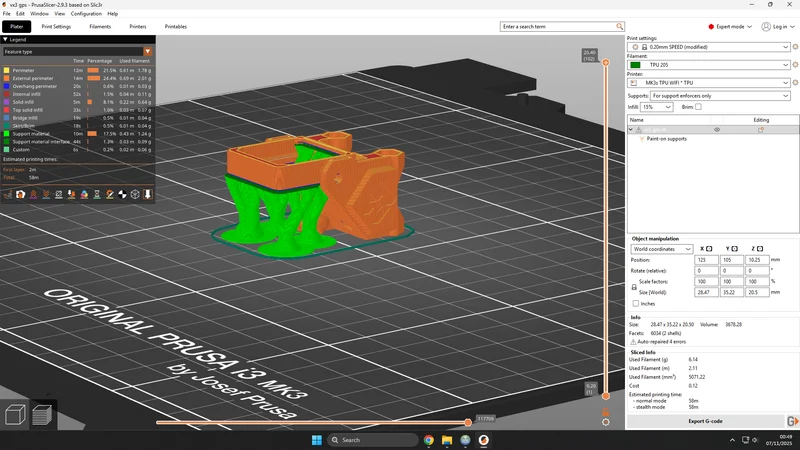
Task: Collapse object tree item arrow
Action: point(631,130)
